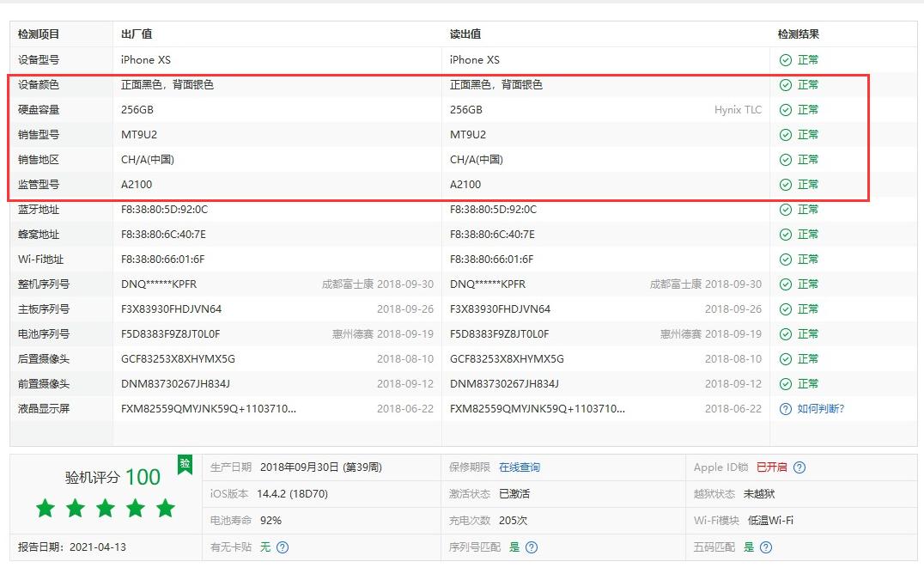Click the verification badge next to 验机评分 100
Viewport: 924px width, 568px height.
click(x=185, y=466)
